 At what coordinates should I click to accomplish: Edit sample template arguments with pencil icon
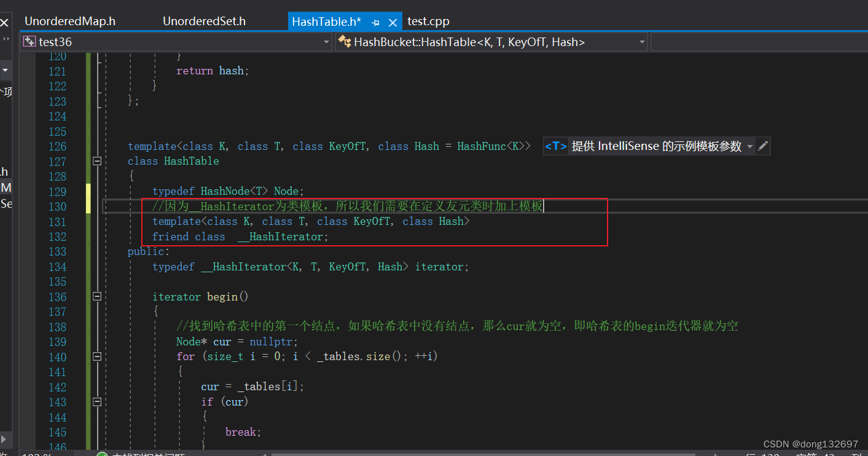point(763,146)
